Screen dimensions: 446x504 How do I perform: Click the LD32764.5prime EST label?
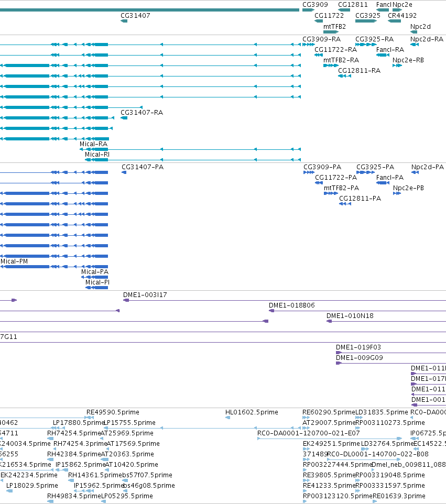(x=387, y=444)
